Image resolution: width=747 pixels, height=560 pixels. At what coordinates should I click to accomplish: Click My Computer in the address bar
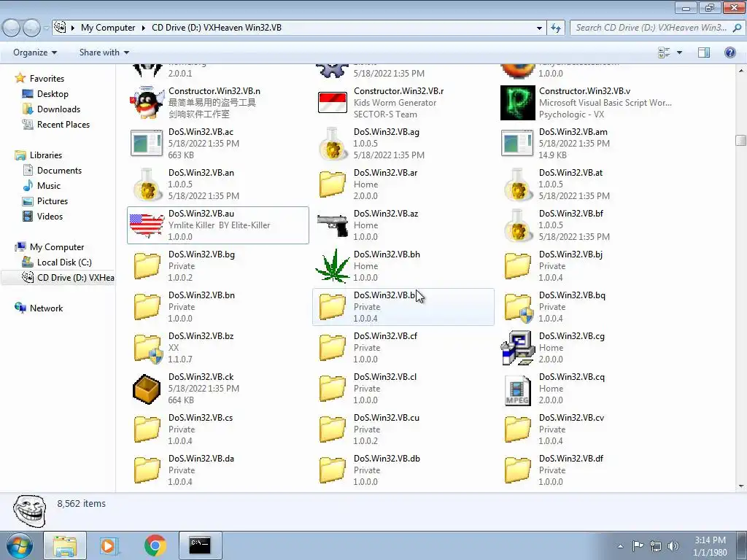pos(108,28)
